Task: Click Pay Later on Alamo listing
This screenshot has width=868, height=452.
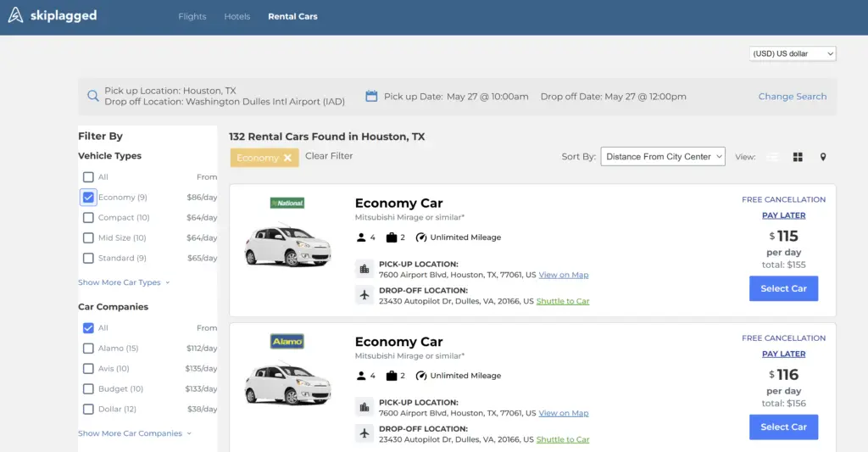Action: pyautogui.click(x=783, y=354)
